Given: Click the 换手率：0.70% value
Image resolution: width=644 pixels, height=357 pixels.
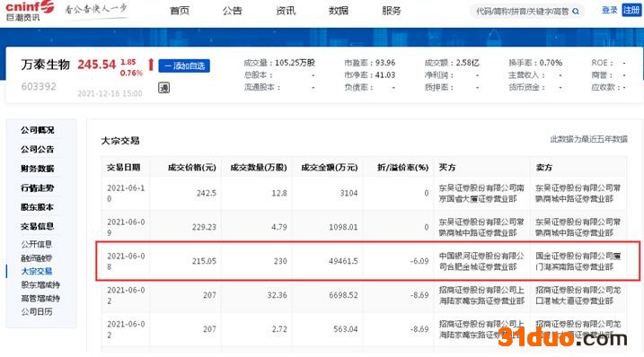Looking at the screenshot, I should pos(535,63).
